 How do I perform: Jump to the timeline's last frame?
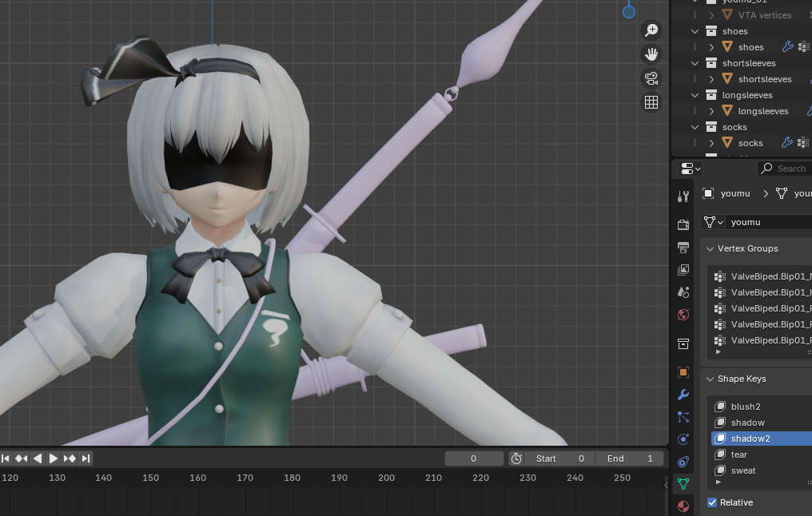click(x=86, y=458)
